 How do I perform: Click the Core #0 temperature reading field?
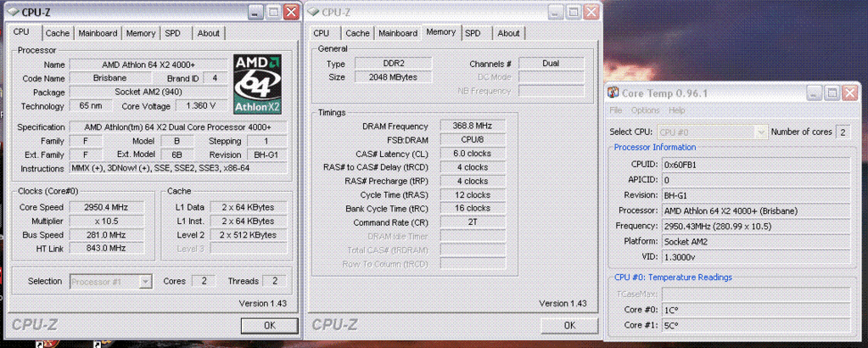click(756, 311)
